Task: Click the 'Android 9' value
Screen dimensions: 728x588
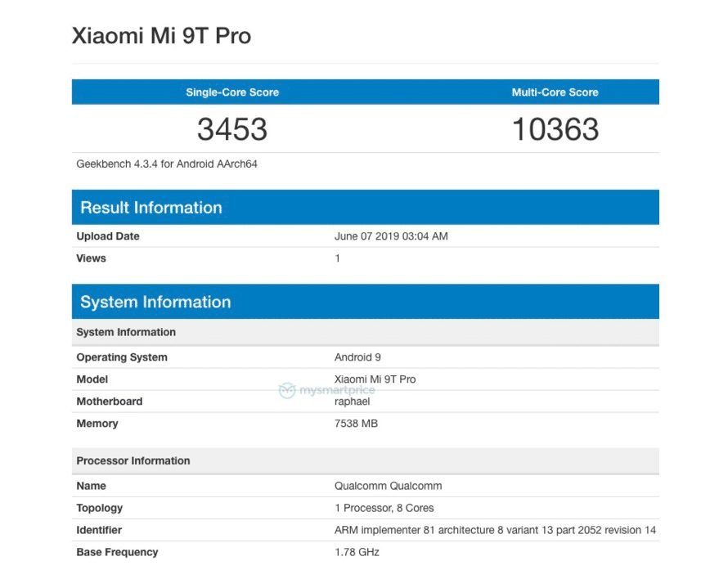Action: coord(357,357)
